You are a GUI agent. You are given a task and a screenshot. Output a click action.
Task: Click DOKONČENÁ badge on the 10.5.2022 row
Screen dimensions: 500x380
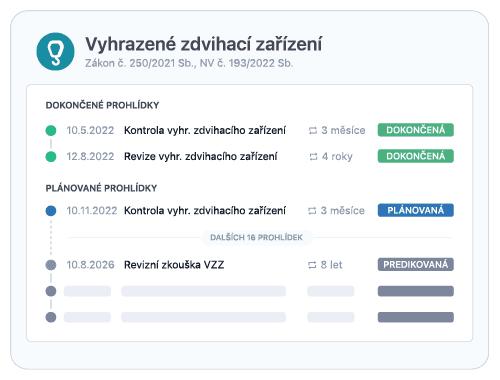(x=416, y=130)
